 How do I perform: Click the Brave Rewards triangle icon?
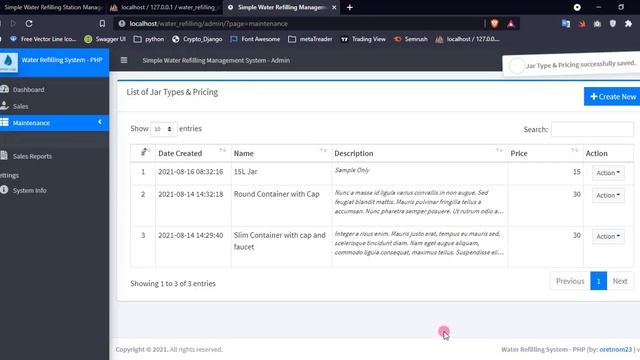pyautogui.click(x=511, y=24)
